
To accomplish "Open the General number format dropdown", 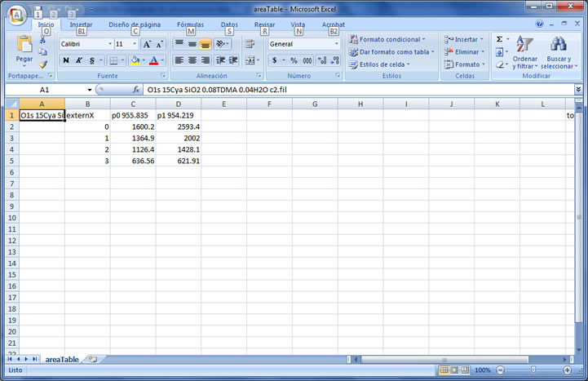I will pos(336,44).
